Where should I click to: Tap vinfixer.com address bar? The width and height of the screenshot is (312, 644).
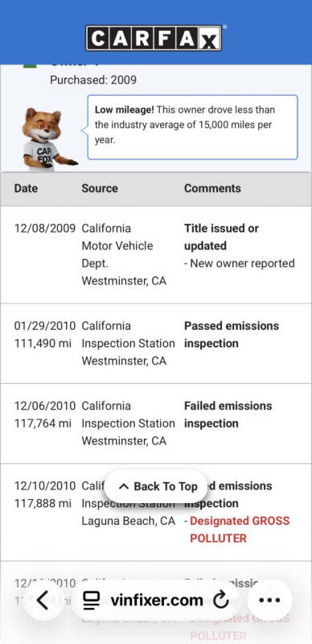click(x=155, y=601)
